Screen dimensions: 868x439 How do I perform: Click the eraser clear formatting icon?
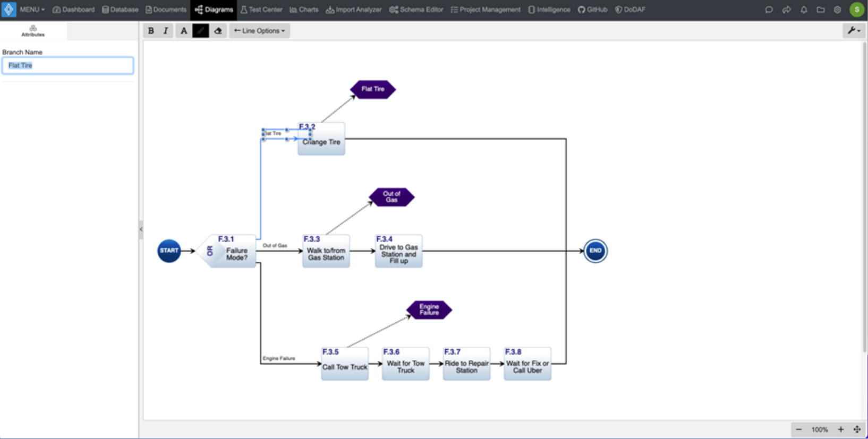(218, 31)
